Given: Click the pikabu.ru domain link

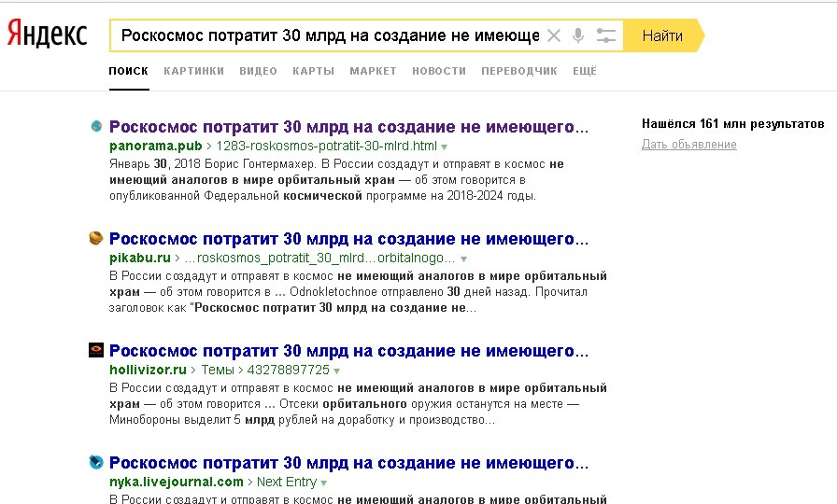Looking at the screenshot, I should tap(140, 258).
